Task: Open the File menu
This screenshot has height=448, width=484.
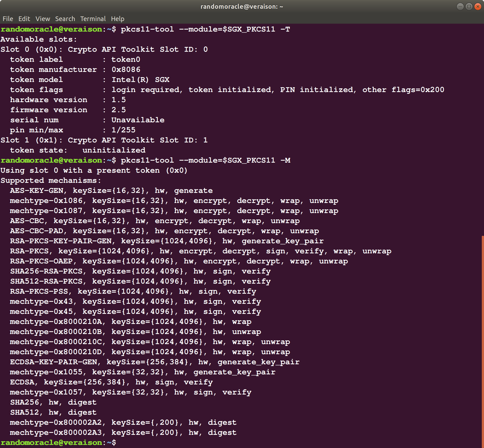Action: [8, 19]
